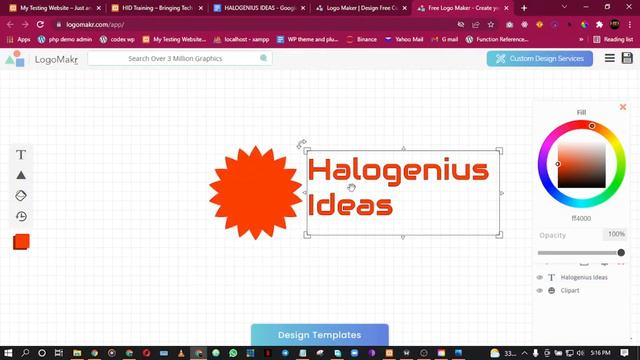Open Yahoo Mail bookmark
640x360 pixels.
(404, 40)
